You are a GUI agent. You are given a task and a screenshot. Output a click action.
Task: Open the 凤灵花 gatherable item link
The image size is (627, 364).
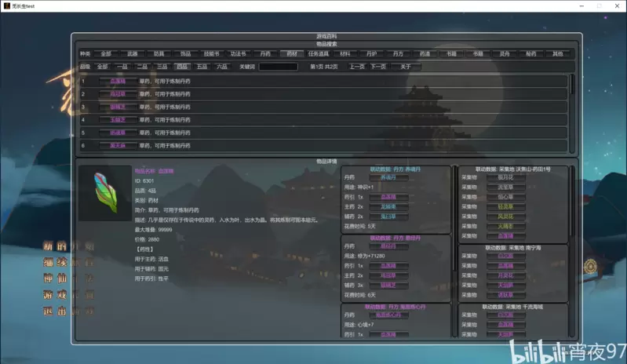tap(506, 217)
